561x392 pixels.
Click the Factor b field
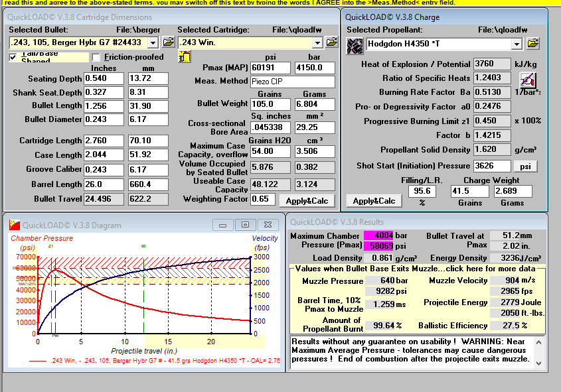tap(492, 135)
